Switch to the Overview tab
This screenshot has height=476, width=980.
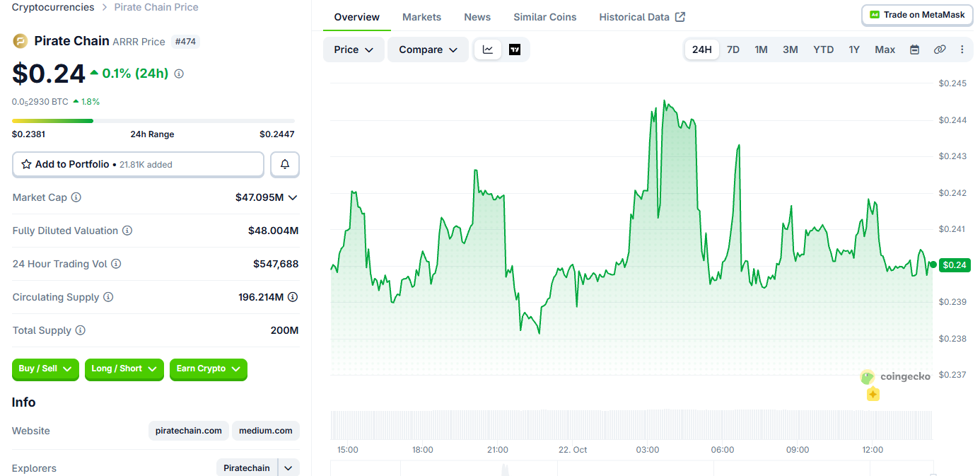tap(356, 17)
